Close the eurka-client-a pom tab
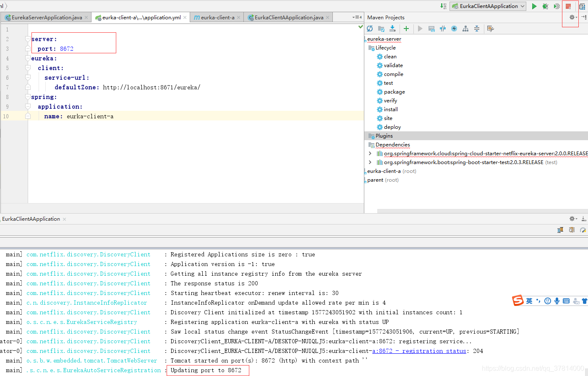This screenshot has height=376, width=588. tap(239, 17)
